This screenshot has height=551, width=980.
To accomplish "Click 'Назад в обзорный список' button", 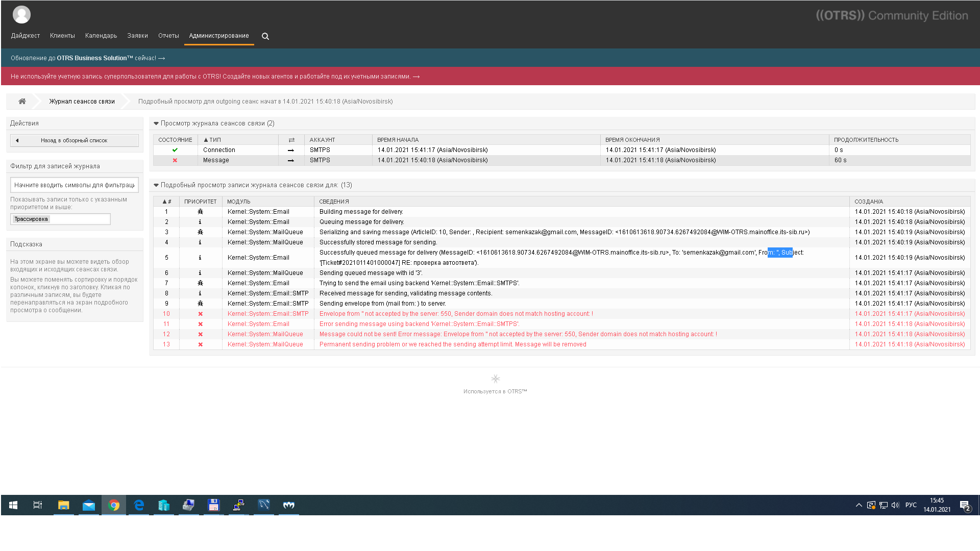I will point(75,140).
